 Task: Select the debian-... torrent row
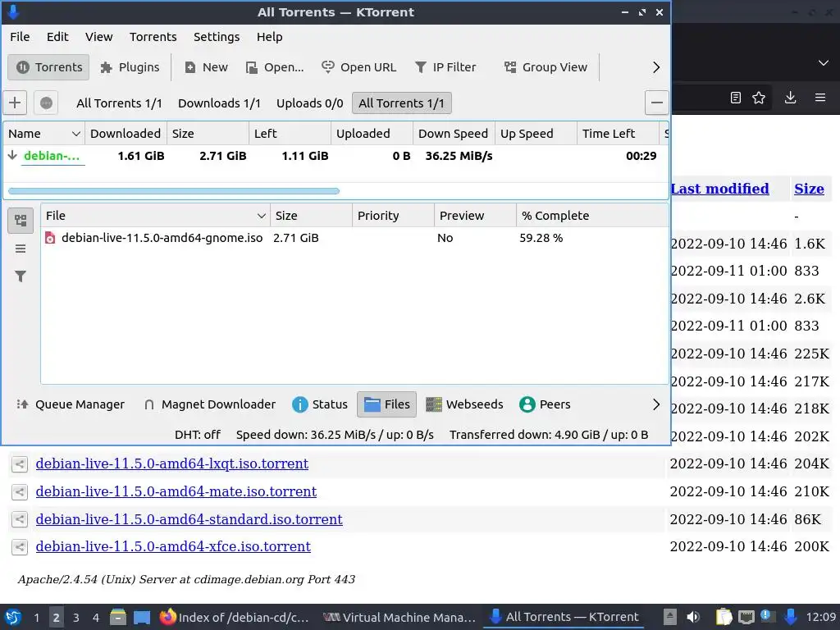tap(336, 156)
